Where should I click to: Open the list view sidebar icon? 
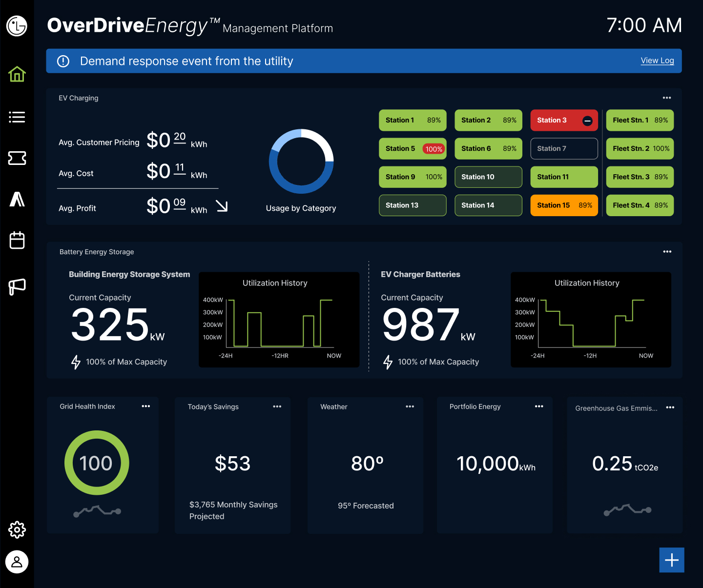click(x=17, y=117)
